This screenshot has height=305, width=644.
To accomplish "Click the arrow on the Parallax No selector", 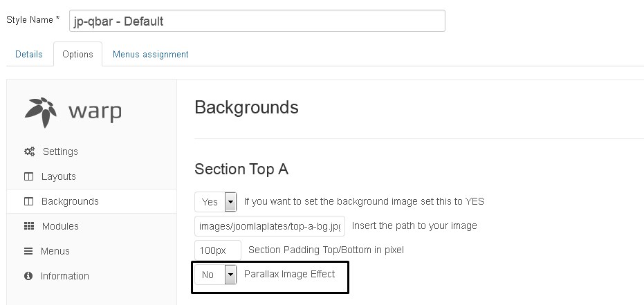I will pos(231,274).
